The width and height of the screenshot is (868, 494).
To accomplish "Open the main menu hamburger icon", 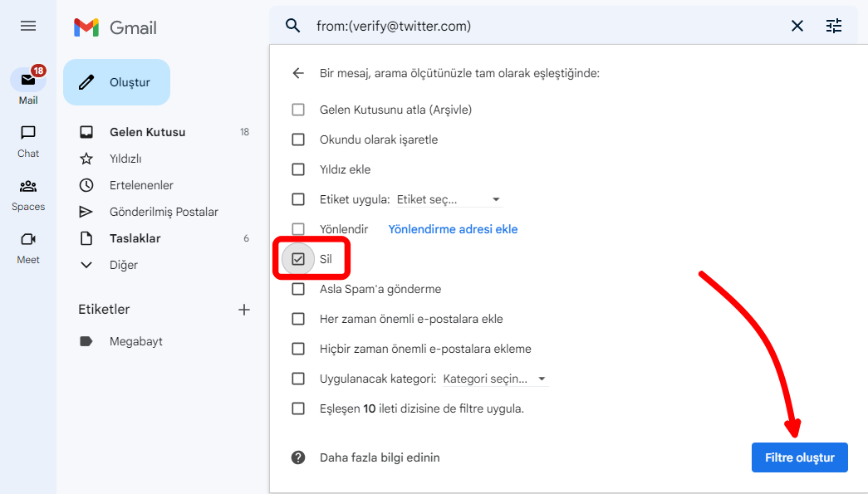I will coord(28,26).
